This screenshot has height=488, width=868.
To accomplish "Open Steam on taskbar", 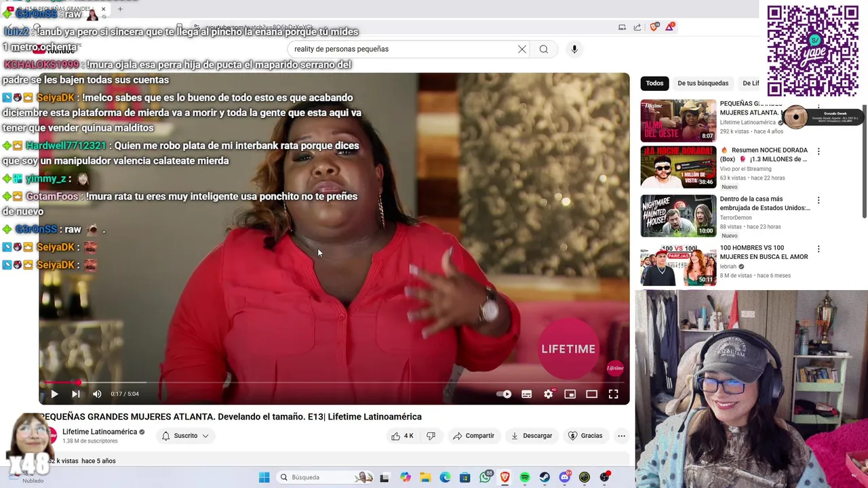I will click(545, 477).
